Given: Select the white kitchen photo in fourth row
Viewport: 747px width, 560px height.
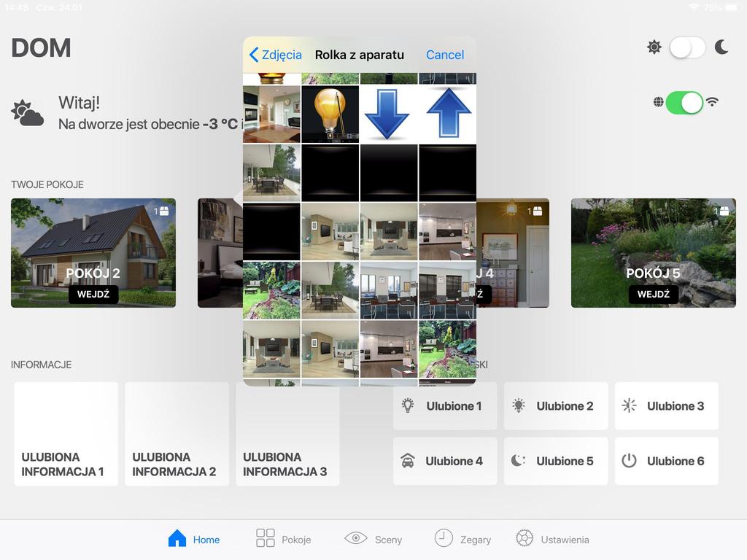Looking at the screenshot, I should tap(447, 232).
